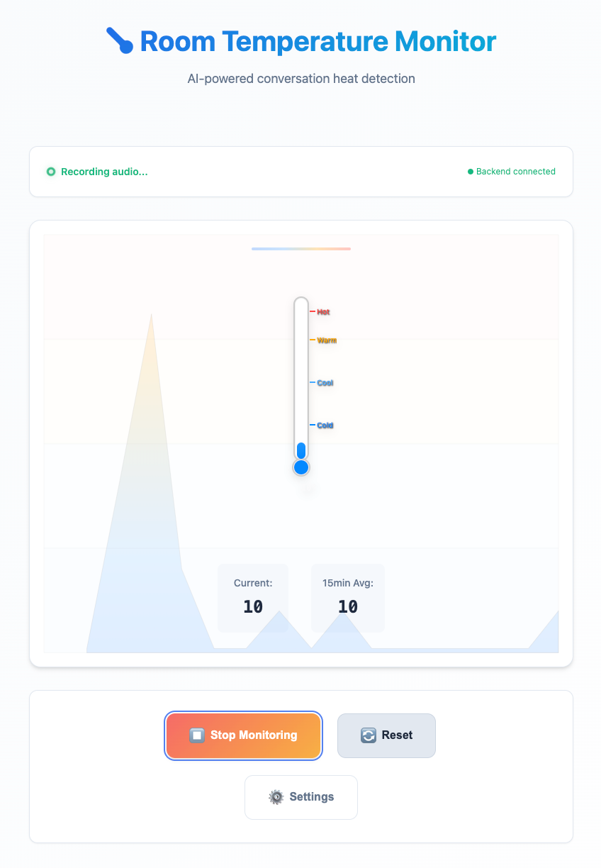Open the Settings button label
Viewport: 601px width, 868px height.
tap(312, 797)
